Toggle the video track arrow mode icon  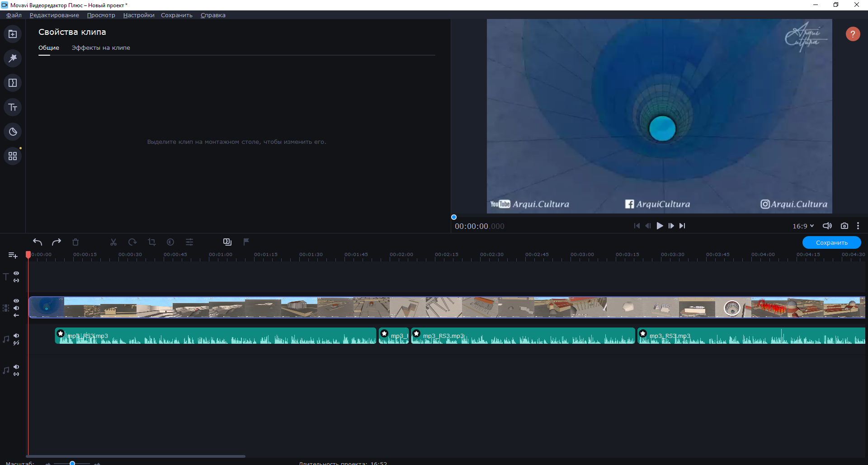[x=16, y=315]
